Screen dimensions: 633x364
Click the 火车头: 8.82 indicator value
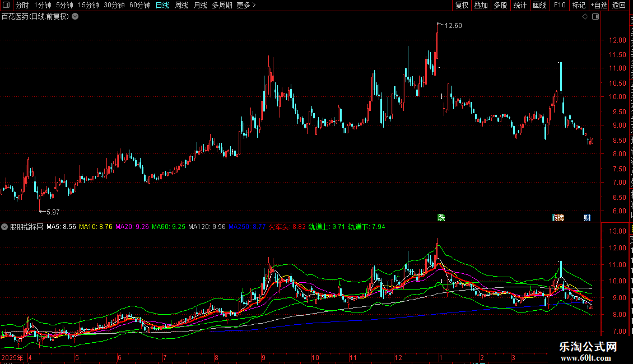click(x=287, y=227)
